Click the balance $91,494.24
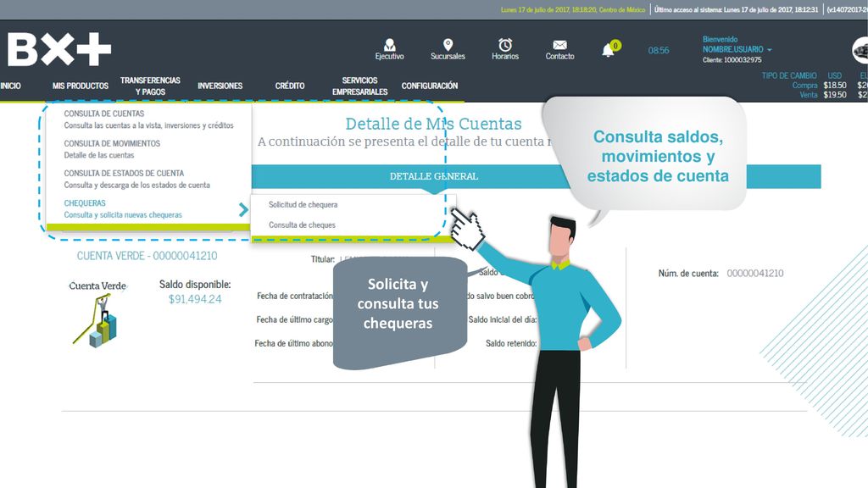The height and width of the screenshot is (488, 868). click(195, 299)
